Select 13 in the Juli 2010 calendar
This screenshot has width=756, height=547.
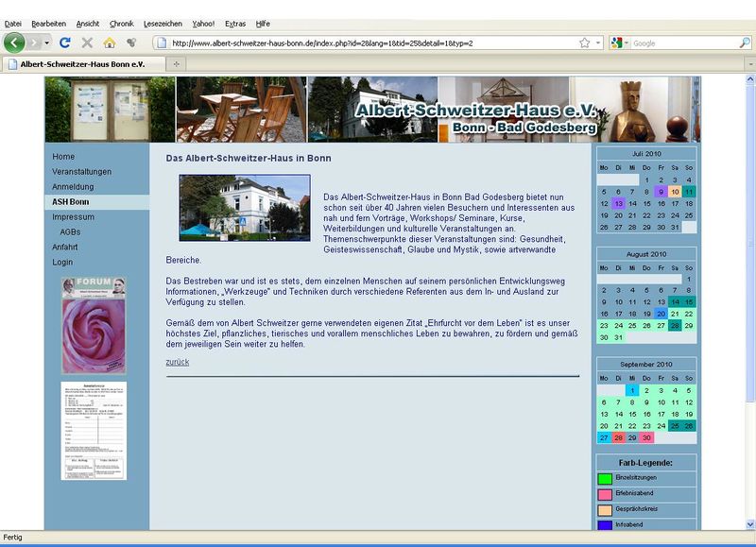618,203
